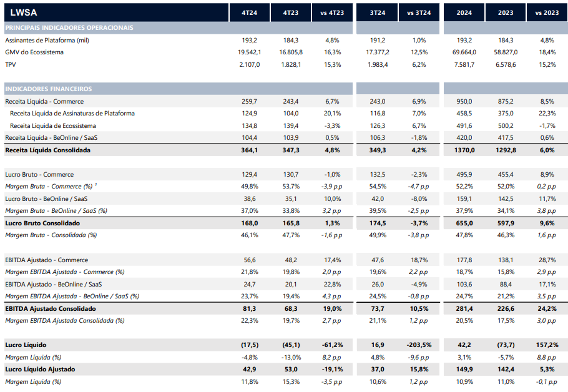568x392 pixels.
Task: Click gross profit 3T24 value 174,5
Action: coord(377,223)
